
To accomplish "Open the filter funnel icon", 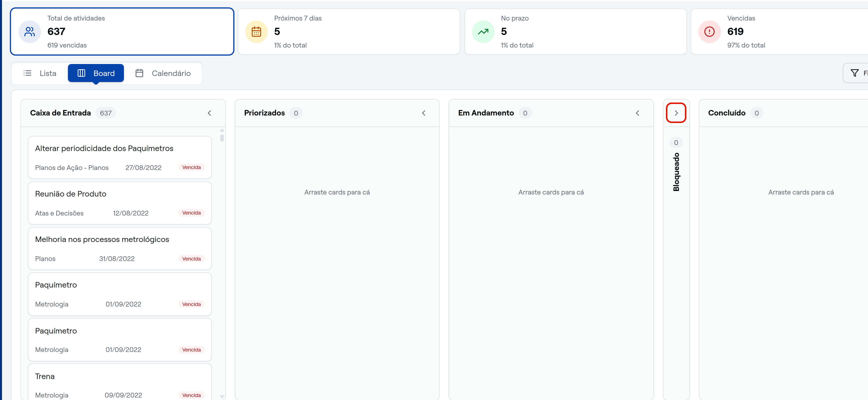I will [855, 73].
